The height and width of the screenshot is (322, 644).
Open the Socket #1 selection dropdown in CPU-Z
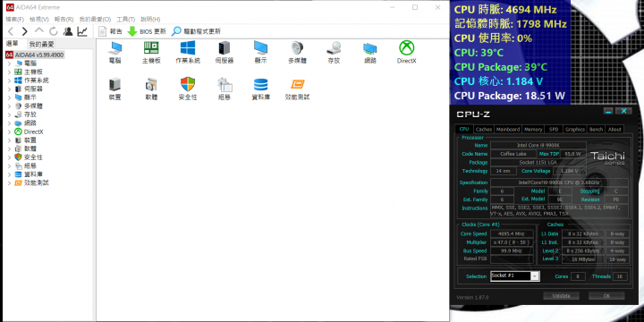(x=535, y=276)
